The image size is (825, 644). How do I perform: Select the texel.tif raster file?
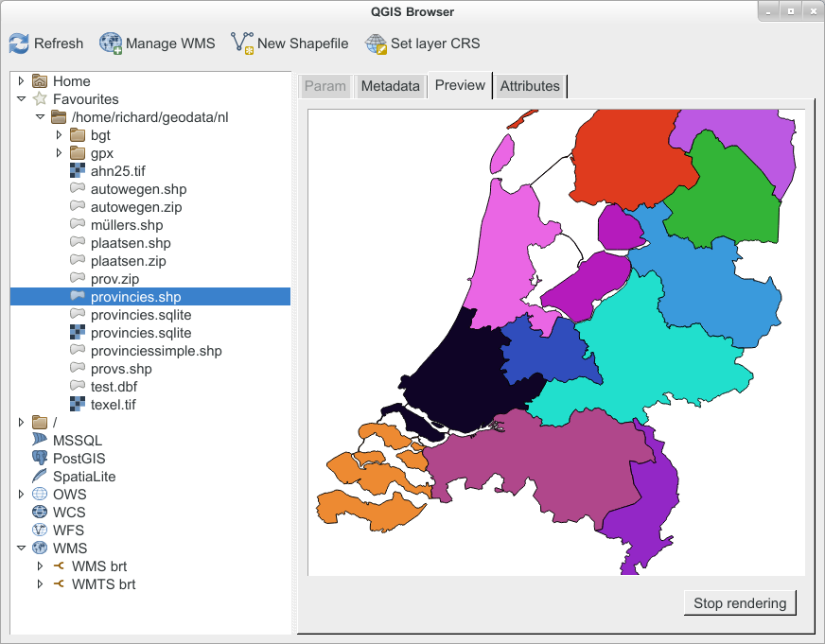[114, 405]
